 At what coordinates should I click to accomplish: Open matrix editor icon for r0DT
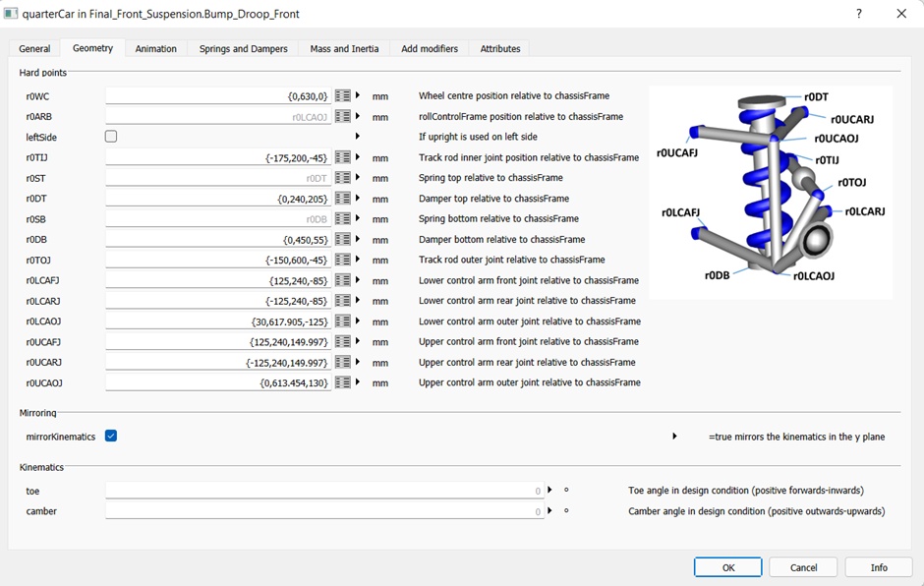[x=342, y=199]
